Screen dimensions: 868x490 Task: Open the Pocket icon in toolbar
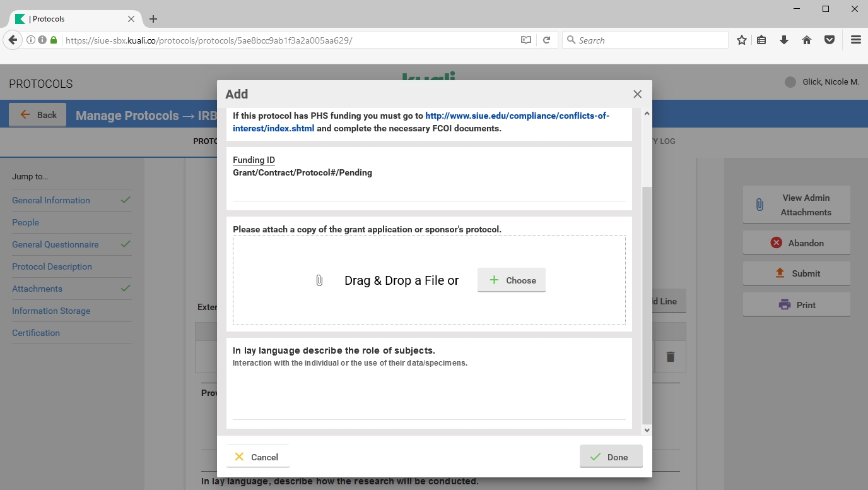[830, 40]
